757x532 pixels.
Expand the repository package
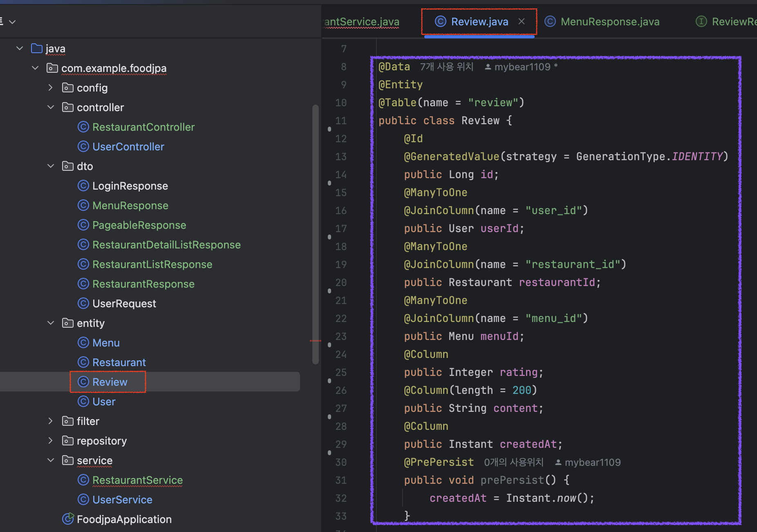click(x=50, y=440)
